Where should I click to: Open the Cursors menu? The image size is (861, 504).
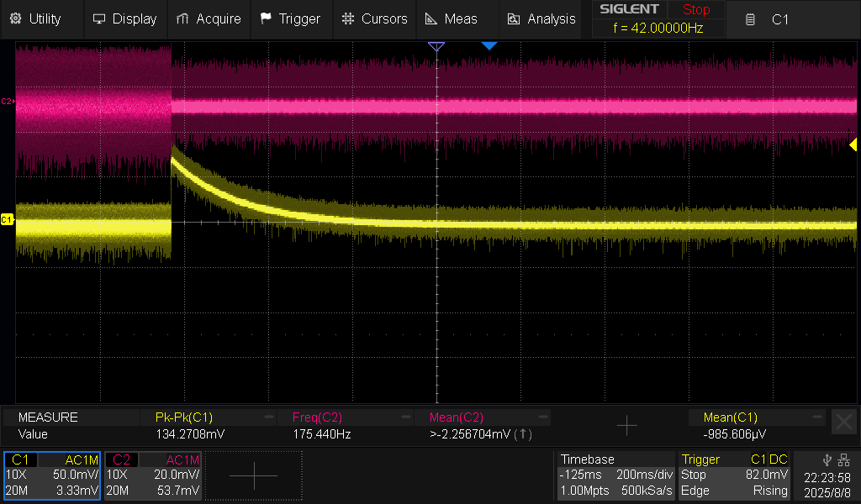tap(375, 18)
